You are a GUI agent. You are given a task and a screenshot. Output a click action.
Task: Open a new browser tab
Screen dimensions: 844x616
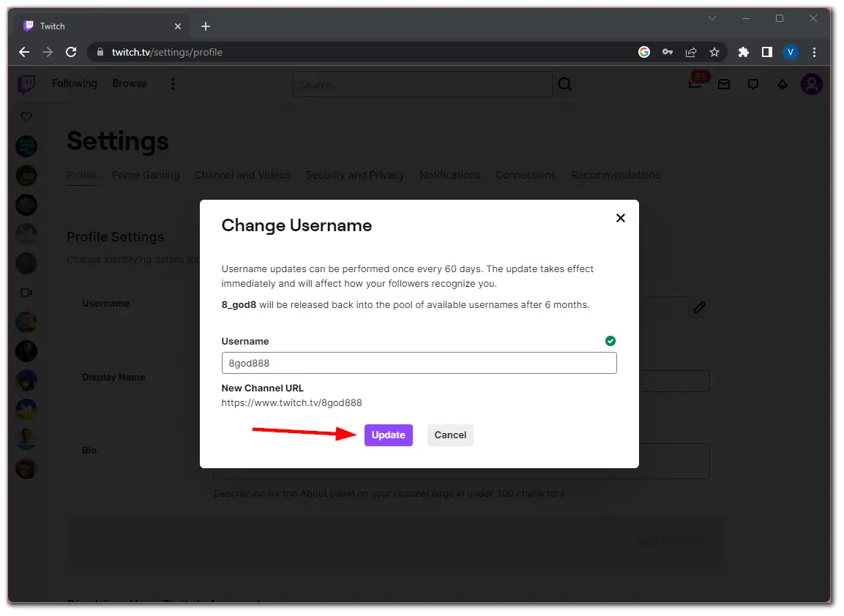click(x=206, y=26)
